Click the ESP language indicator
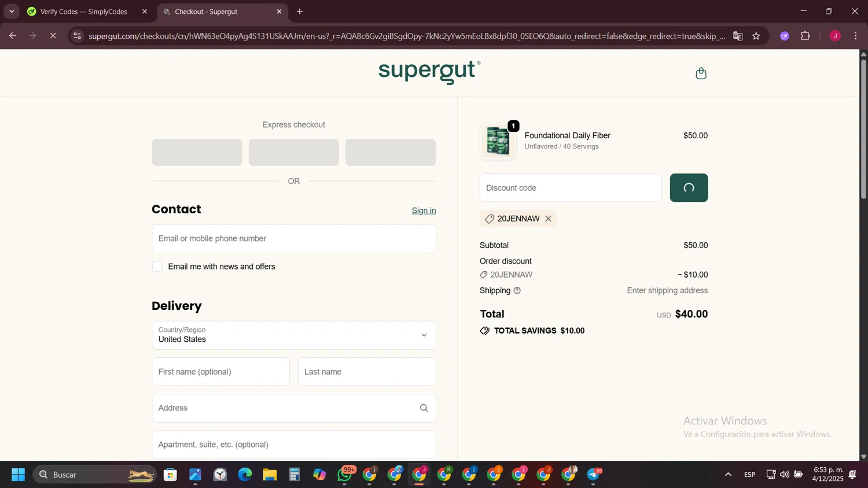This screenshot has height=488, width=868. click(749, 475)
